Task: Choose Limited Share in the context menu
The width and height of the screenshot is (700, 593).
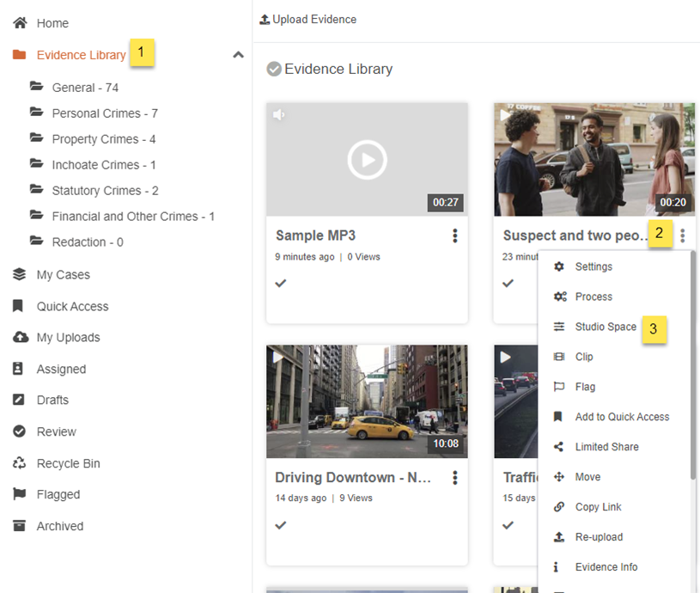Action: pyautogui.click(x=606, y=447)
